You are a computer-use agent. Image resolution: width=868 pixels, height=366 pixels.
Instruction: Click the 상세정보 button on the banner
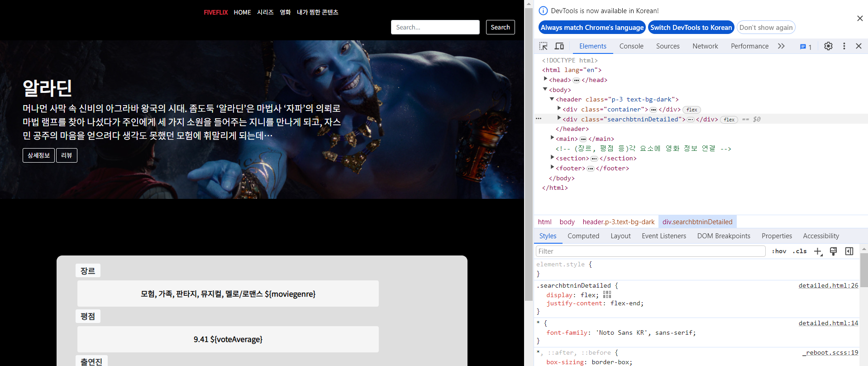tap(38, 155)
